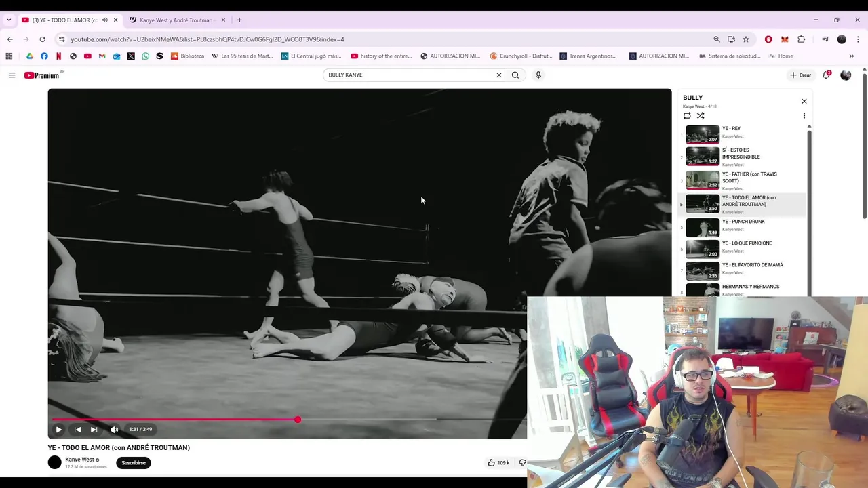Select SÍ - ESTO ES IMPRESCINDIBLE playlist item
868x488 pixels.
[x=743, y=157]
